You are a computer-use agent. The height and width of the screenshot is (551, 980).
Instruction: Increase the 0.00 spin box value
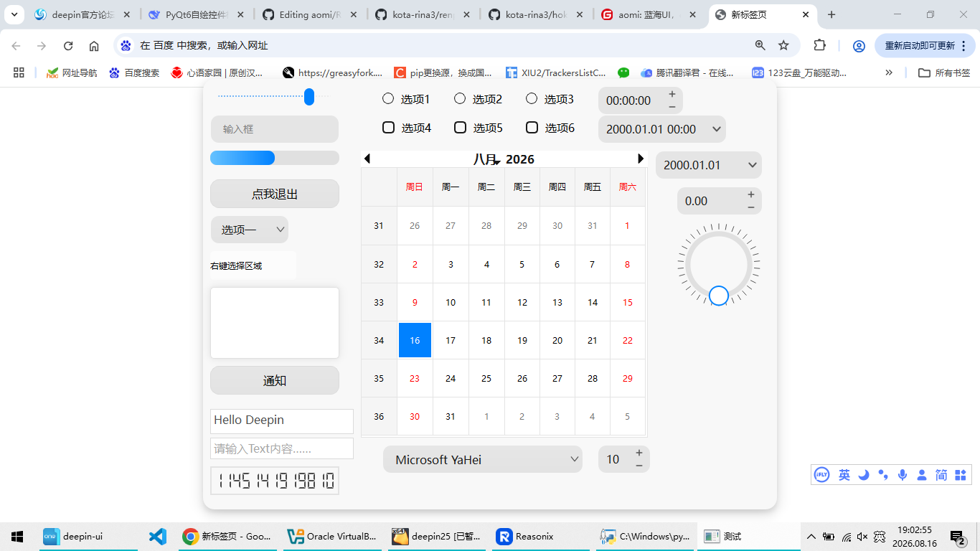click(751, 194)
